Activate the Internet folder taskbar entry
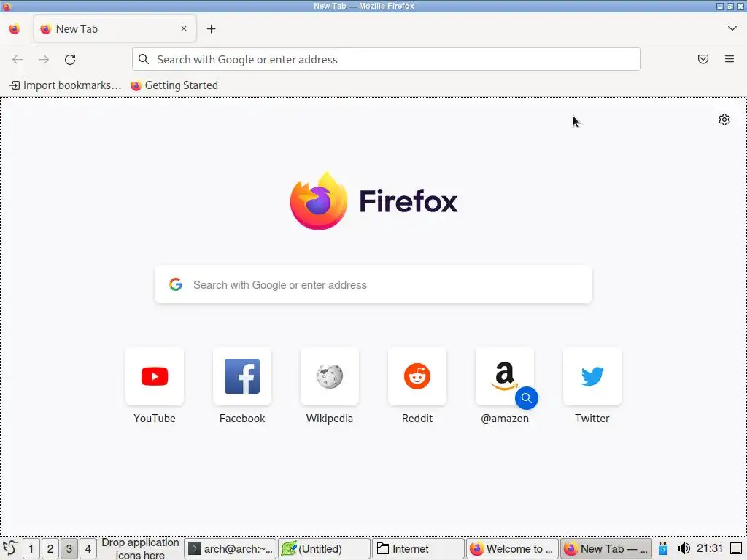Screen dimensions: 747x560 (x=418, y=549)
